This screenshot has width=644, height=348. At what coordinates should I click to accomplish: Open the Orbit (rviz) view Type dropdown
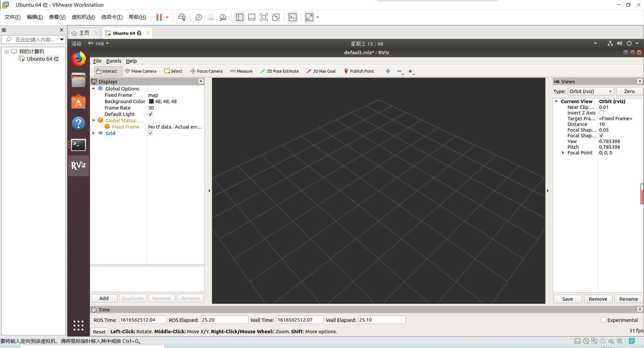pyautogui.click(x=590, y=91)
